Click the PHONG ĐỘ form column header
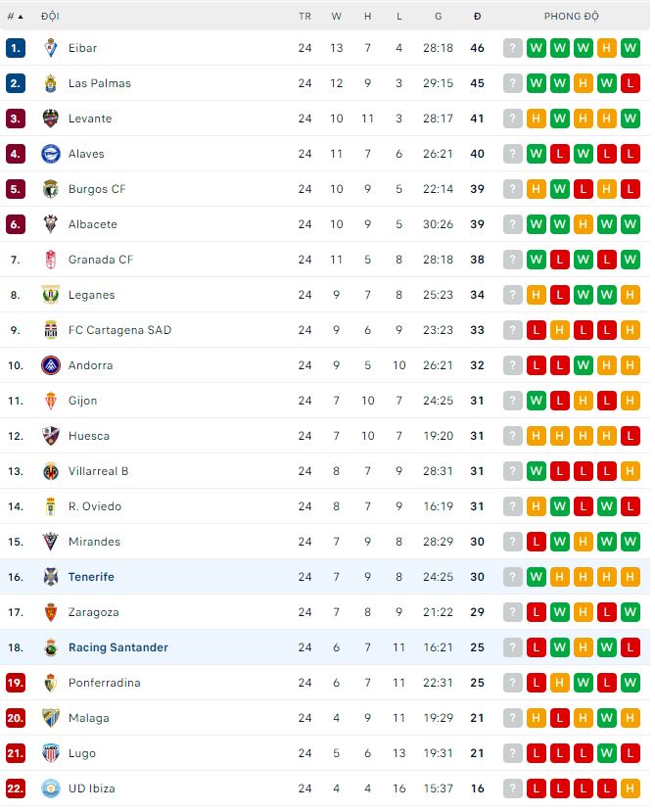 tap(572, 17)
